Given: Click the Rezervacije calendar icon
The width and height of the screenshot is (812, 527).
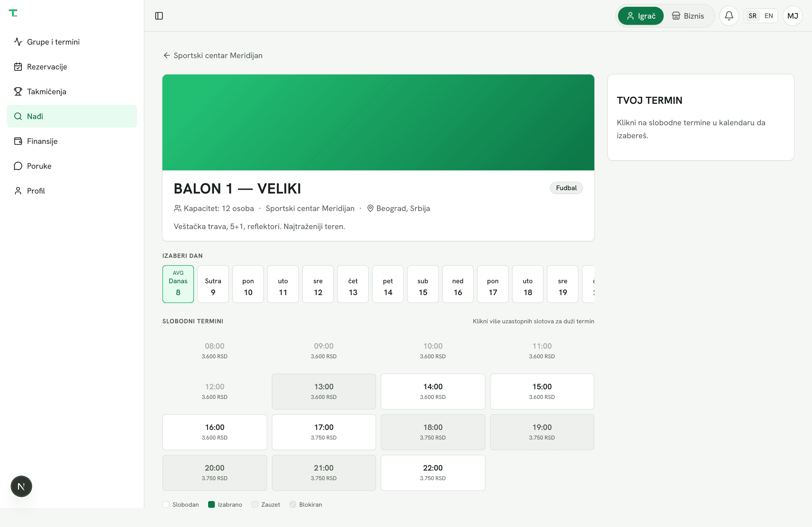Looking at the screenshot, I should [x=18, y=67].
